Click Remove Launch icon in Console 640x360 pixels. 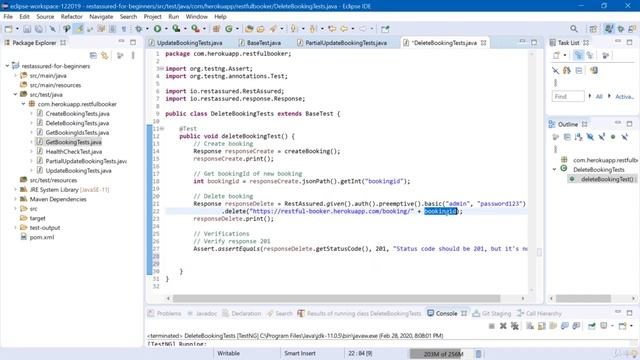coord(503,326)
